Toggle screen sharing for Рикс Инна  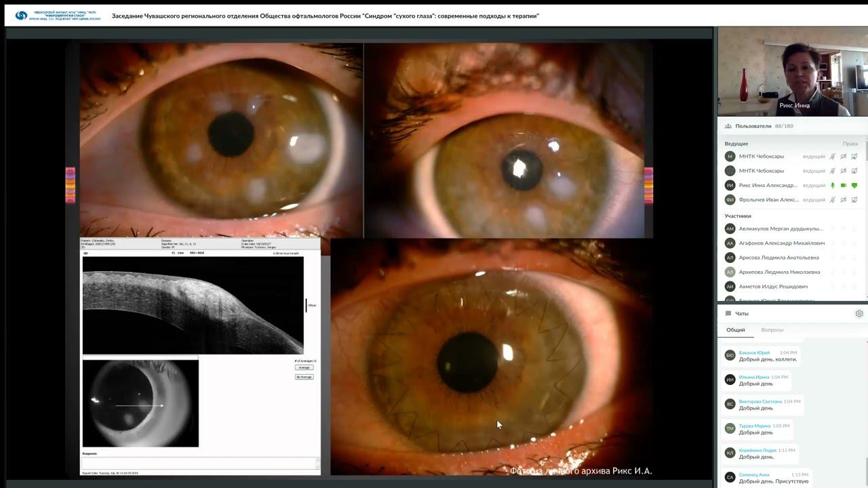(854, 185)
